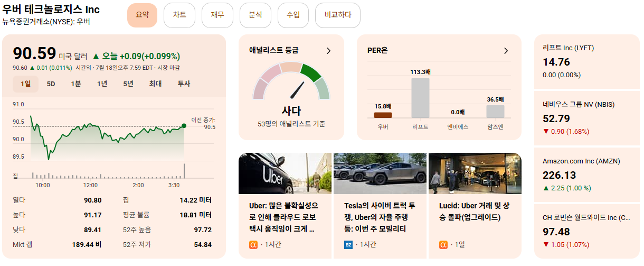Open the Amazon.com Inc (AMZN) card
This screenshot has height=266, width=644.
pos(587,175)
